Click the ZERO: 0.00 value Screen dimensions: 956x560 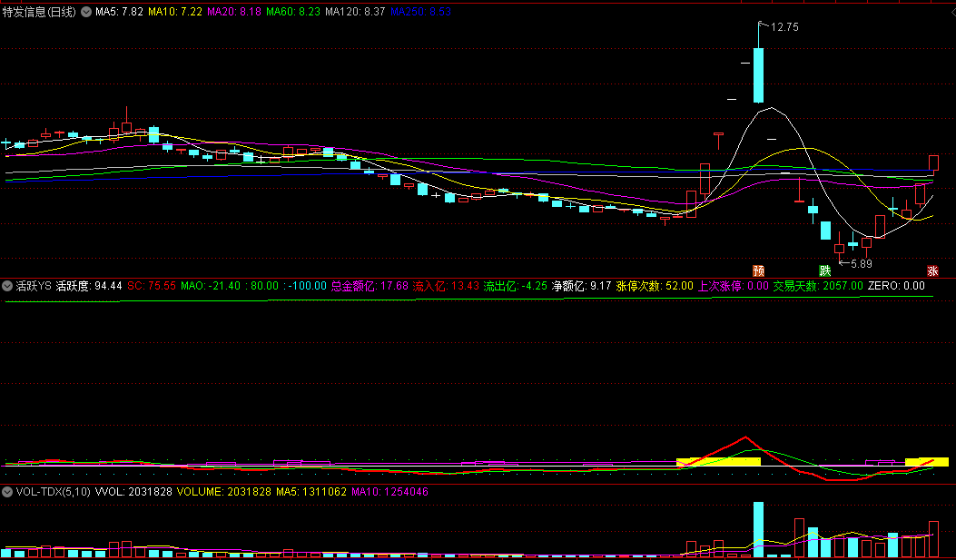pyautogui.click(x=896, y=286)
